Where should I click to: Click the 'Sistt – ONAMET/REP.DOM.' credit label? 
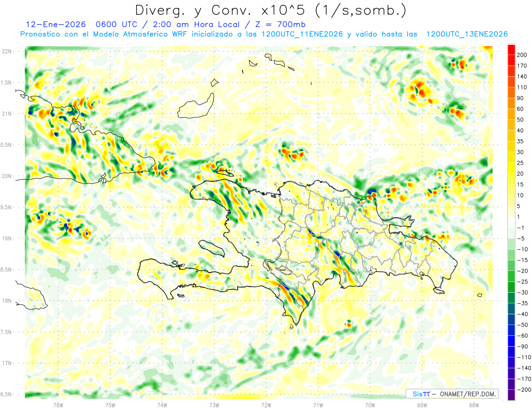tap(452, 394)
